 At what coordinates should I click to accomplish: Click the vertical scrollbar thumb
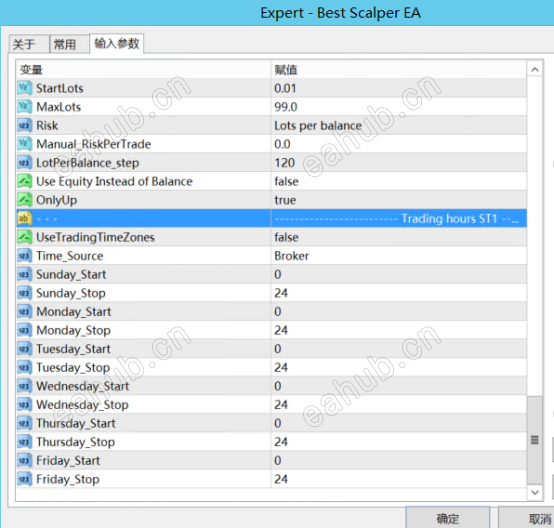point(535,440)
